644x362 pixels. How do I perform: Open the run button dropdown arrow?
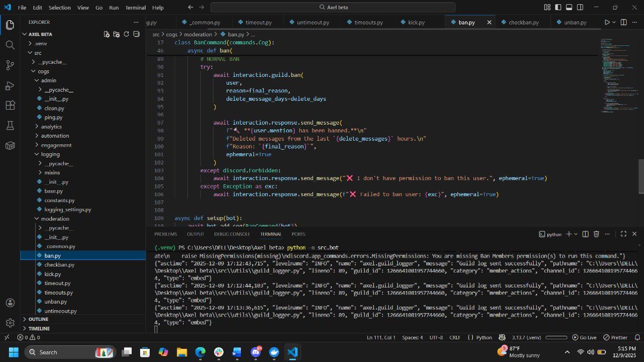pyautogui.click(x=614, y=22)
